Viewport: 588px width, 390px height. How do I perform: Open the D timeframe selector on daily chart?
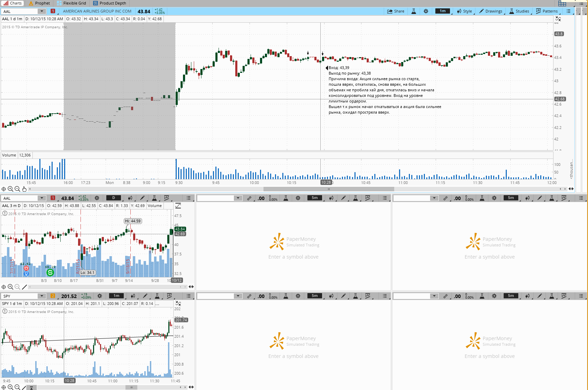[114, 198]
